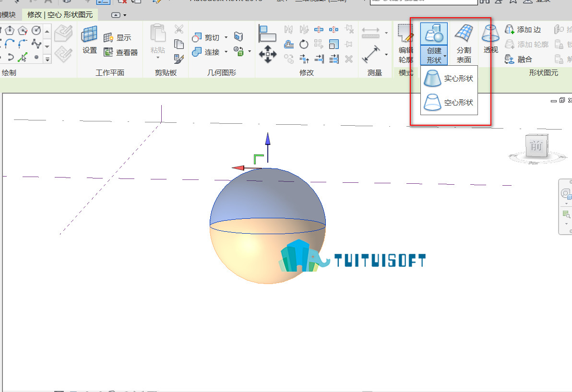Toggle the 创建形状 dropdown label
Viewport: 572px width, 392px height.
434,56
